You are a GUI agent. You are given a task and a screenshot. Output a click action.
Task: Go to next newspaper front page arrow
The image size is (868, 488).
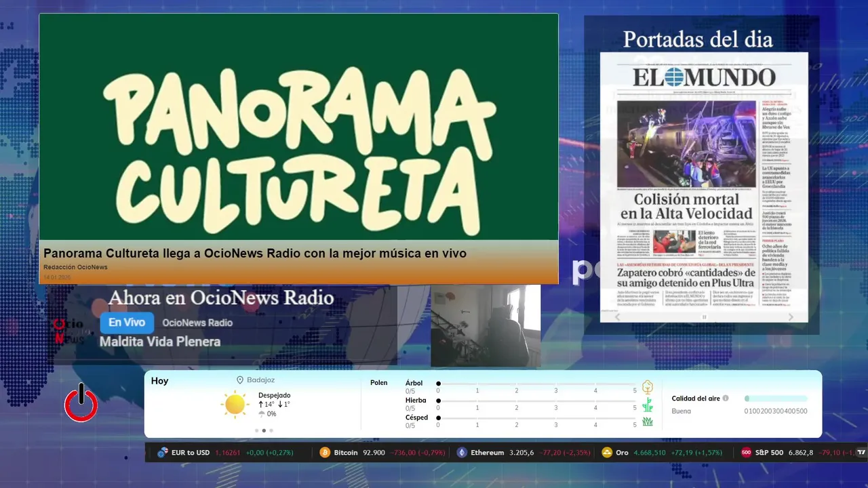pyautogui.click(x=791, y=317)
